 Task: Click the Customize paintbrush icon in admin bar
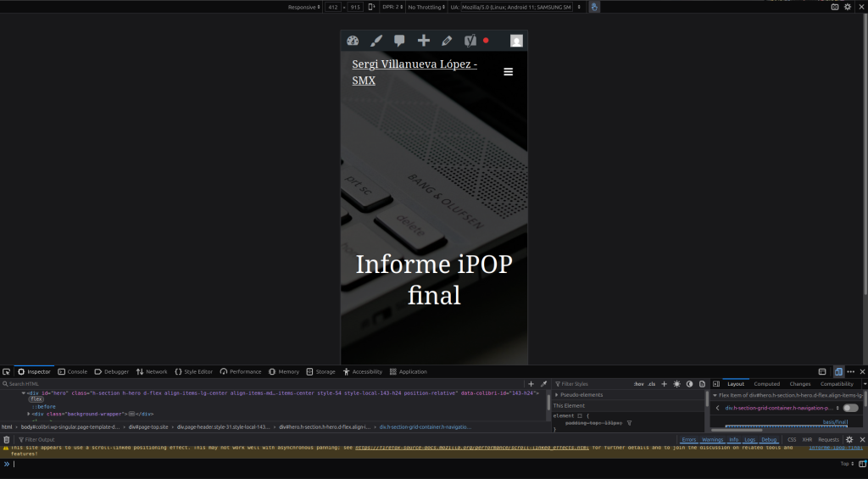[x=376, y=41]
